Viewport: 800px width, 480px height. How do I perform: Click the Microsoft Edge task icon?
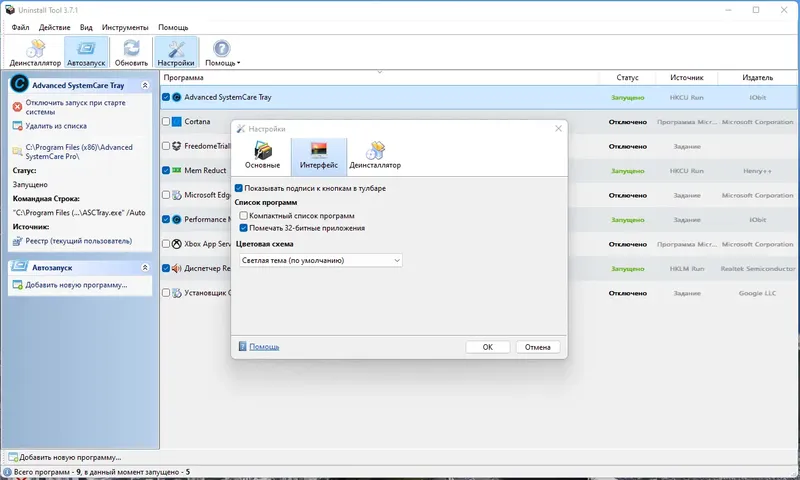click(177, 195)
